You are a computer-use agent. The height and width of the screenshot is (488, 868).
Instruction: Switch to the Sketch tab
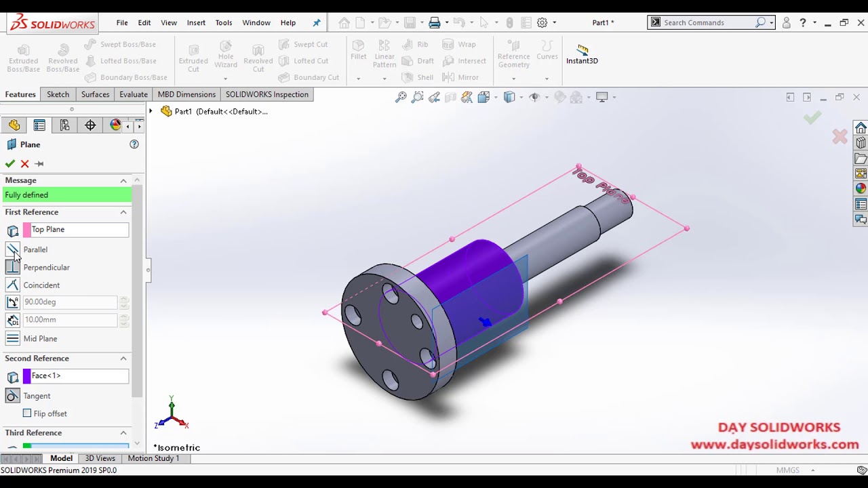[x=58, y=94]
